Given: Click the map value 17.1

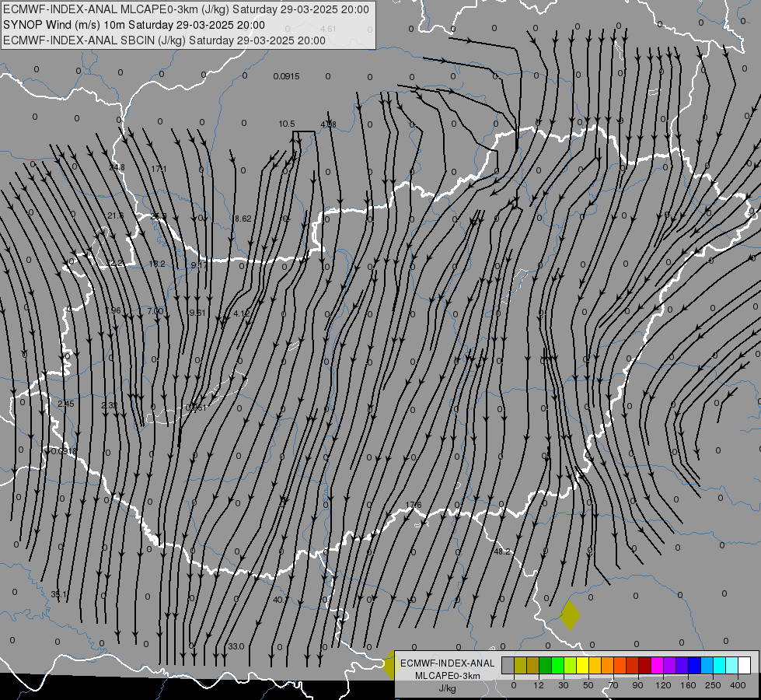Looking at the screenshot, I should 159,169.
